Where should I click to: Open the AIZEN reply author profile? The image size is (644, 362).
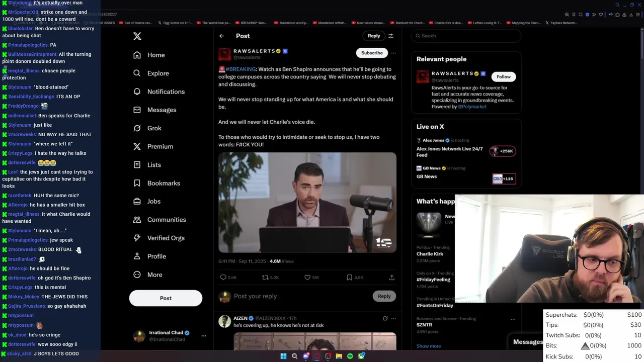[240, 318]
